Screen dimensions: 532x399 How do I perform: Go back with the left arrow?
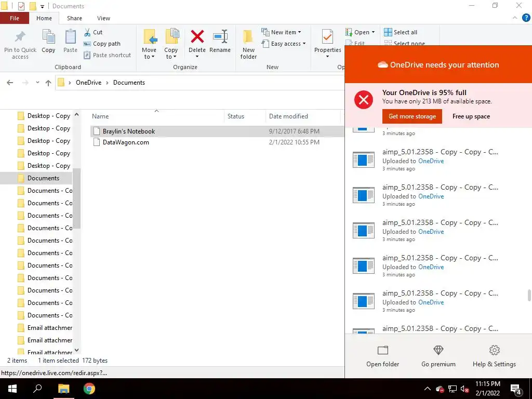point(10,83)
